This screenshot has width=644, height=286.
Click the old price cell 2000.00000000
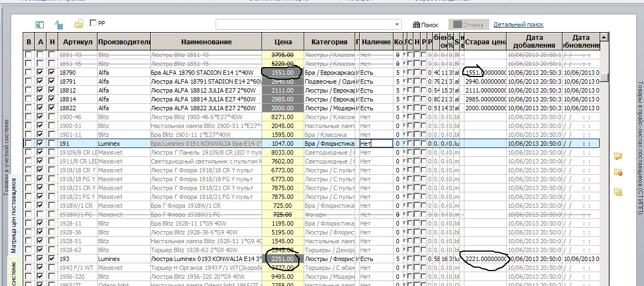485,108
